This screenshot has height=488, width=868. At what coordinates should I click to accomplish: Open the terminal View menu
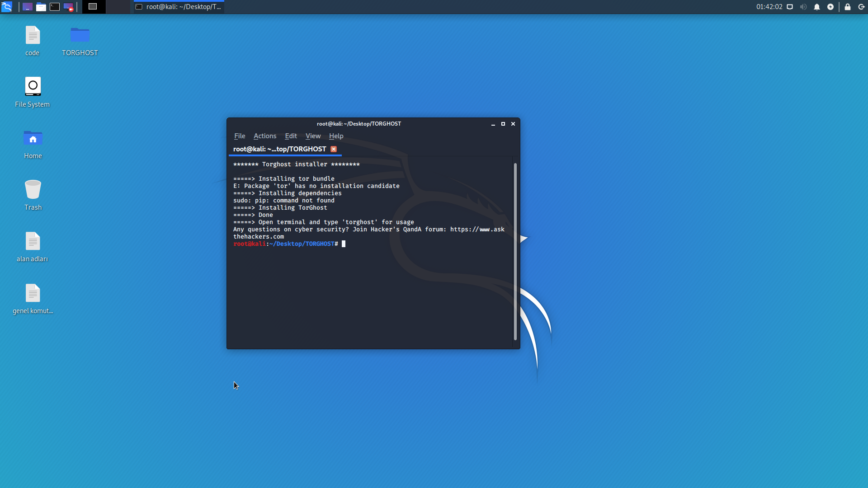pos(313,136)
